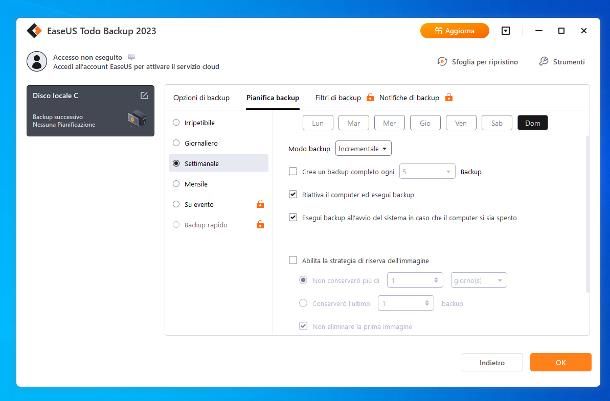
Task: Click the schedule panel vertical scrollbar
Action: [x=587, y=214]
